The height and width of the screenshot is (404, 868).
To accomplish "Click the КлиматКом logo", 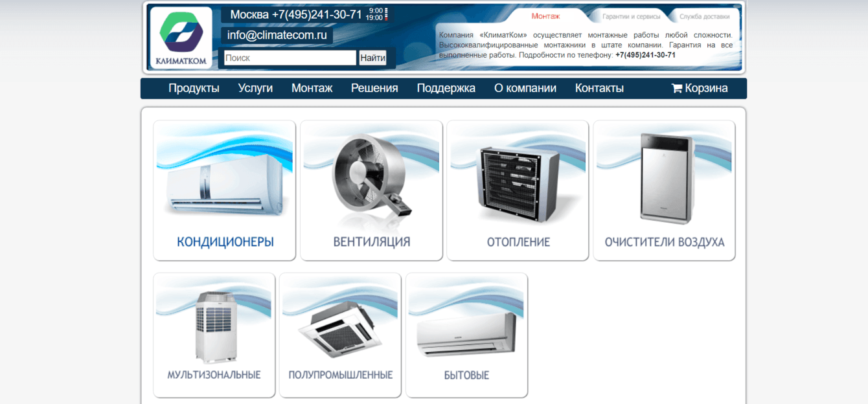I will click(x=181, y=38).
